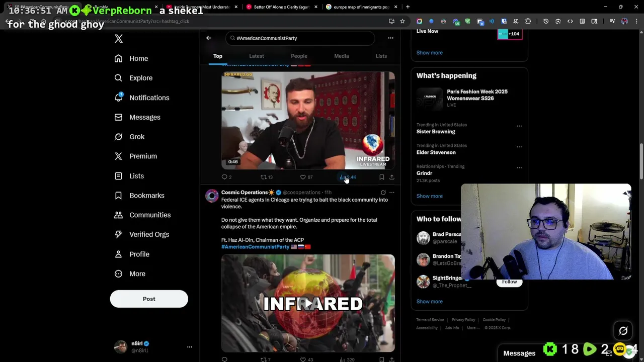Click the Communities sidebar icon

pyautogui.click(x=118, y=215)
